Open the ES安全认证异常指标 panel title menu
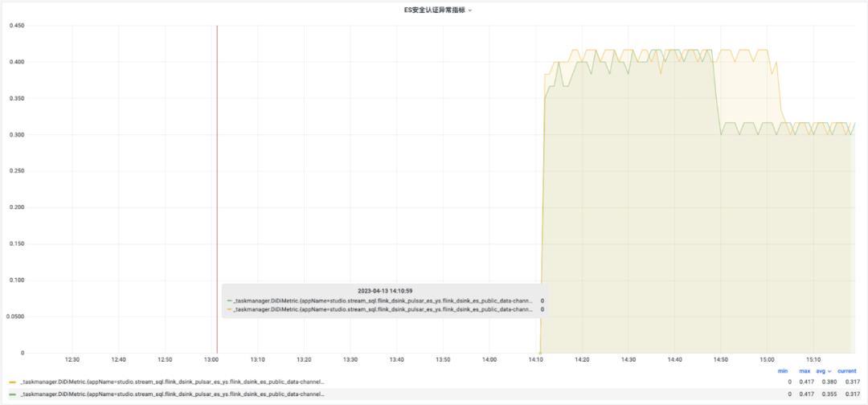 437,10
